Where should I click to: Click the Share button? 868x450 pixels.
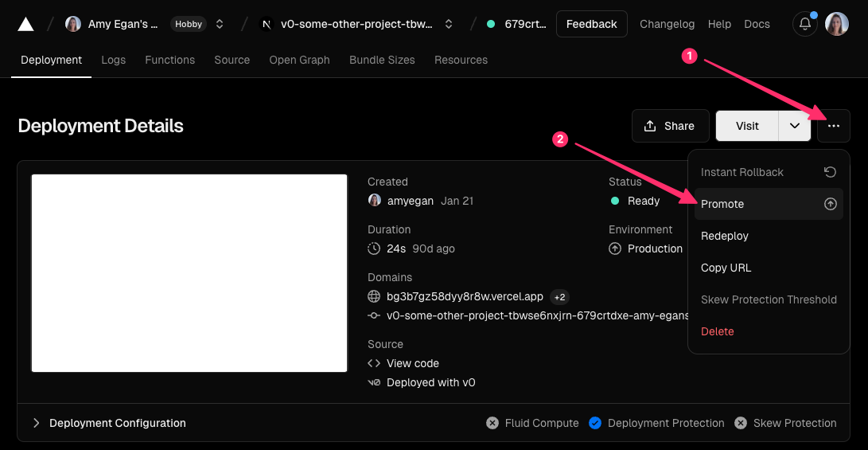coord(670,126)
